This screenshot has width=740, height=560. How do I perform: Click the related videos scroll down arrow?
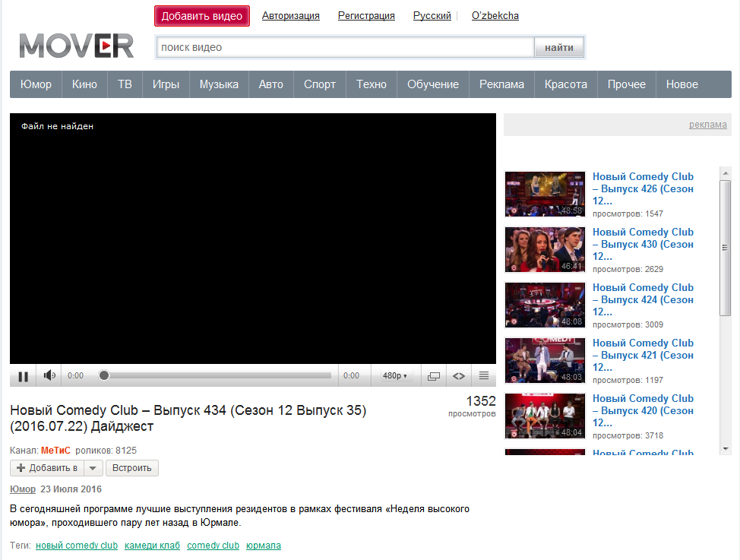tap(726, 449)
